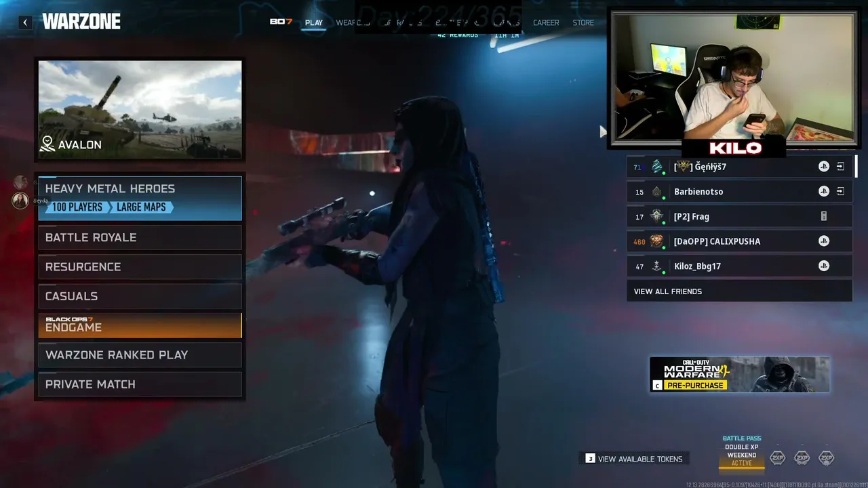Select the first 2XP token icon

click(x=778, y=458)
